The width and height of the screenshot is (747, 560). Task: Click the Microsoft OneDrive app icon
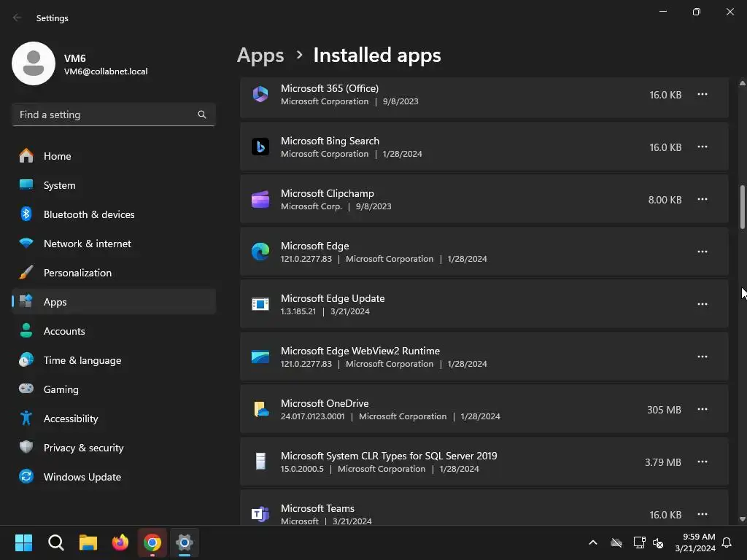point(260,409)
